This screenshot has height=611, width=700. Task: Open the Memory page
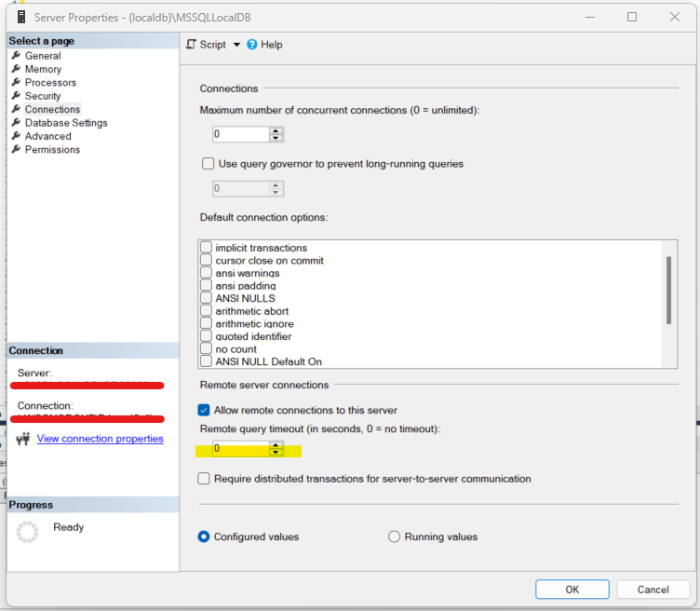pos(44,69)
